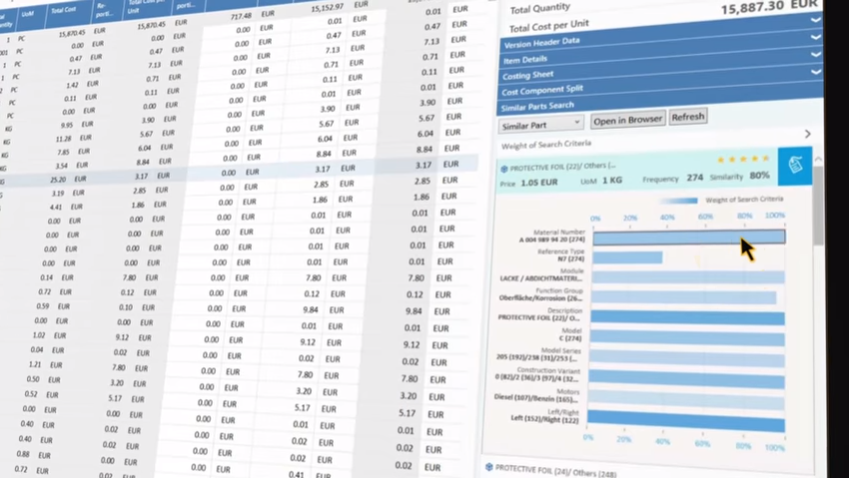The width and height of the screenshot is (849, 478).
Task: Select the cell with value 9.95
Action: tap(67, 125)
